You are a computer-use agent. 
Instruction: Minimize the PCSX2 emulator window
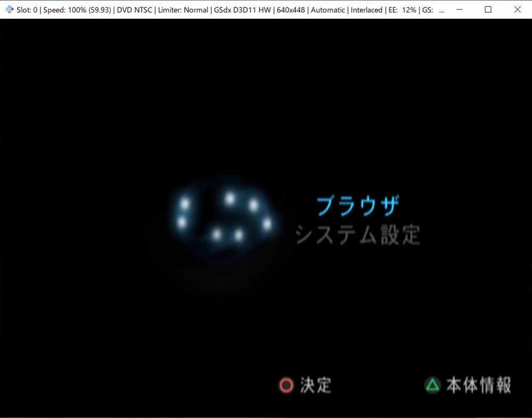click(459, 10)
